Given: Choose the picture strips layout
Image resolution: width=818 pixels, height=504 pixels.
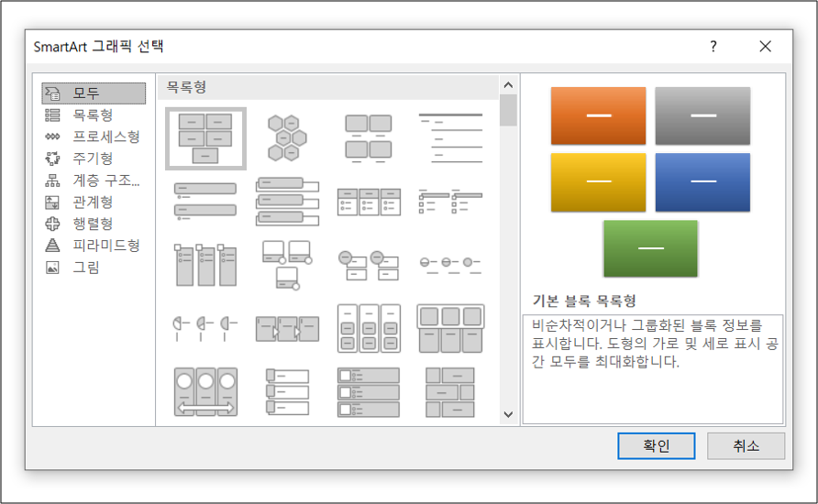Looking at the screenshot, I should click(287, 392).
